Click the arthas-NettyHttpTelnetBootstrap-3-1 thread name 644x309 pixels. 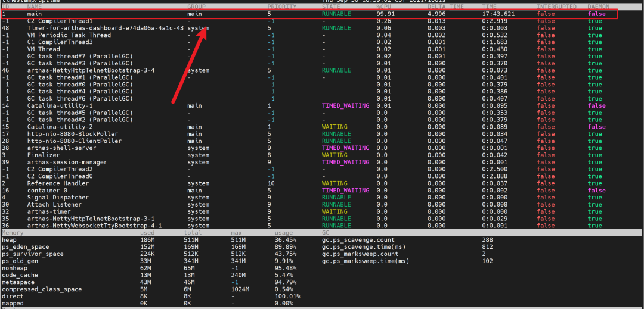click(x=91, y=219)
